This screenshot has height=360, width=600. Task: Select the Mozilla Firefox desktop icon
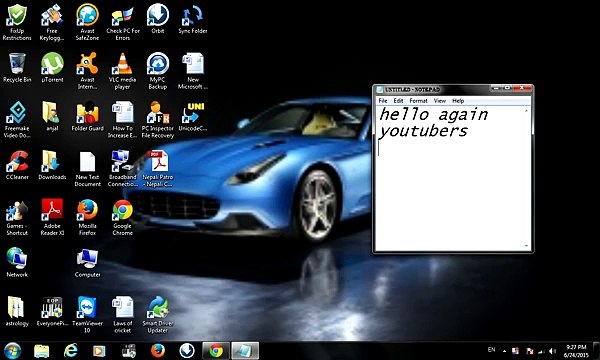(x=87, y=217)
